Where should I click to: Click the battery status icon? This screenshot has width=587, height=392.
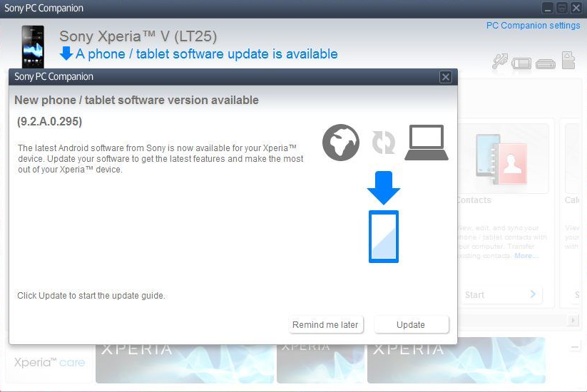[521, 63]
